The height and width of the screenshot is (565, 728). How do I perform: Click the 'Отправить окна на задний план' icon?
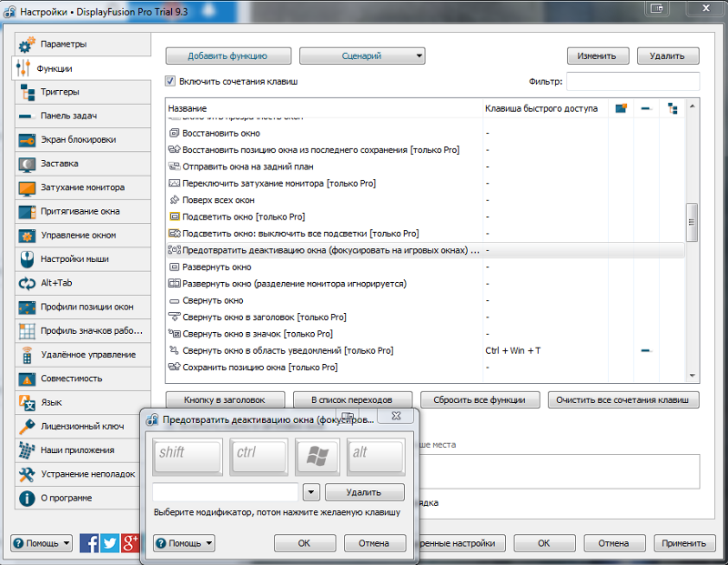175,166
